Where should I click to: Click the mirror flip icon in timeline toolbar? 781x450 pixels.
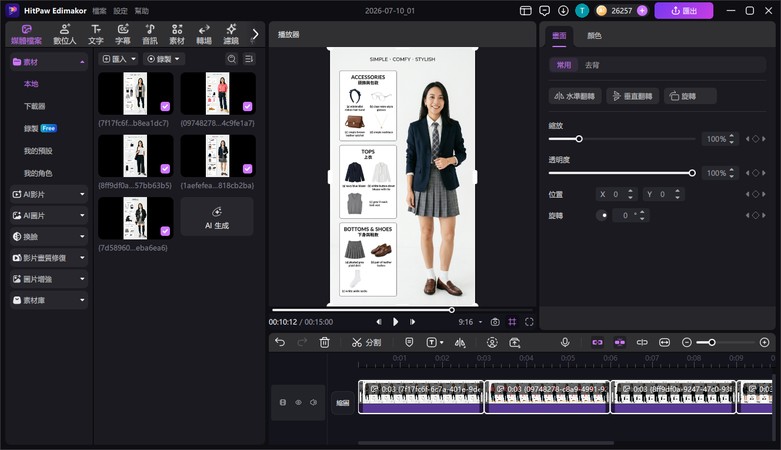tap(460, 342)
